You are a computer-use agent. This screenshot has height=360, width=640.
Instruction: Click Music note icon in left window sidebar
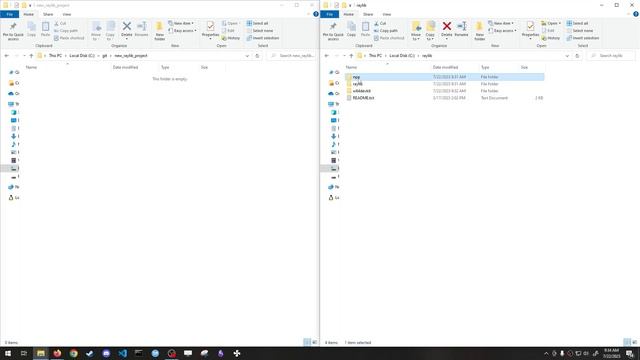(x=13, y=144)
